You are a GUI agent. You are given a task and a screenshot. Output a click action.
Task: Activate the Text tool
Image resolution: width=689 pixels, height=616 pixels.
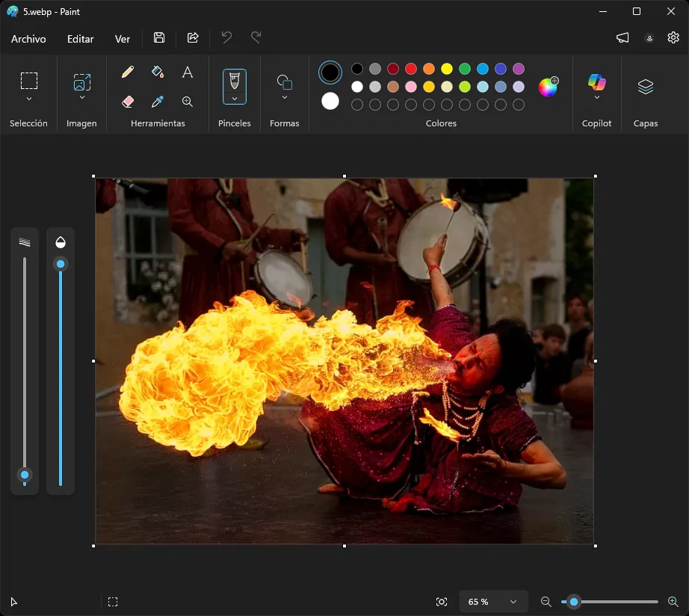point(188,72)
